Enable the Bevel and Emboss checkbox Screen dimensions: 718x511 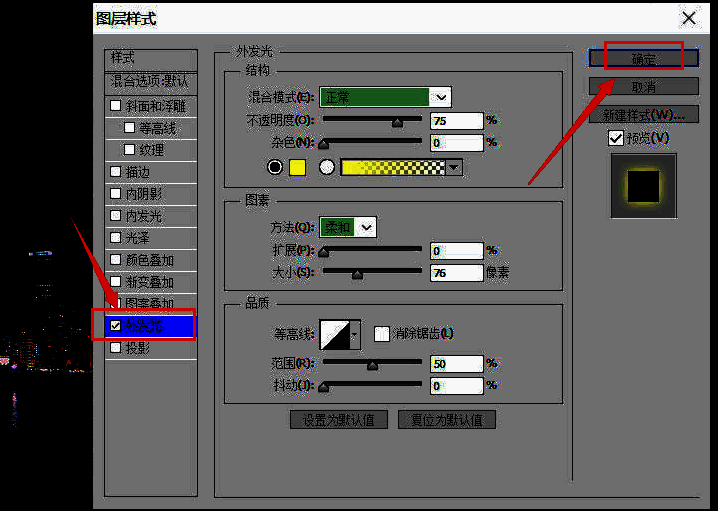click(x=116, y=106)
